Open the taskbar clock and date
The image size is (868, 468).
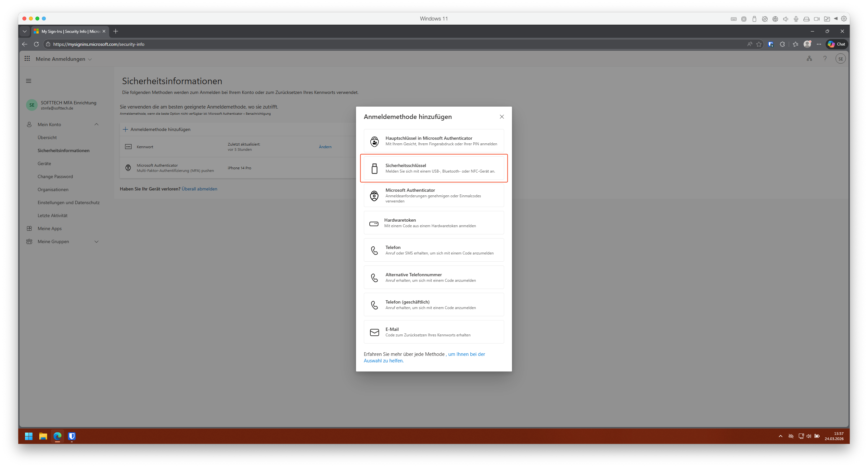pos(834,436)
